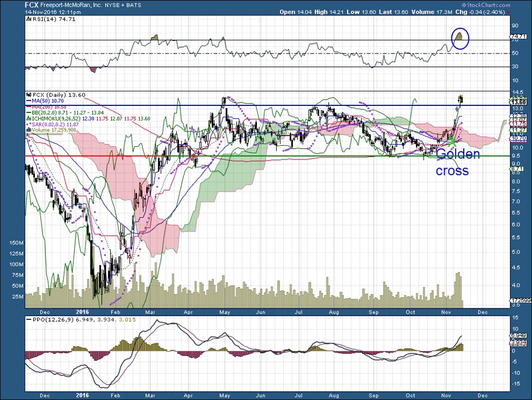532x400 pixels.
Task: Click the Freeport-McMoRan, Inc. company name
Action: 71,5
